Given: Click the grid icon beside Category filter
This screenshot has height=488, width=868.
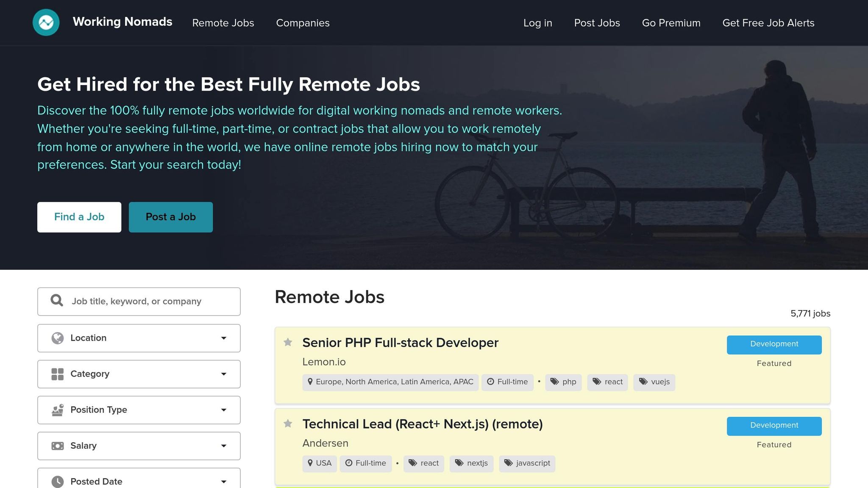Looking at the screenshot, I should pos(57,374).
